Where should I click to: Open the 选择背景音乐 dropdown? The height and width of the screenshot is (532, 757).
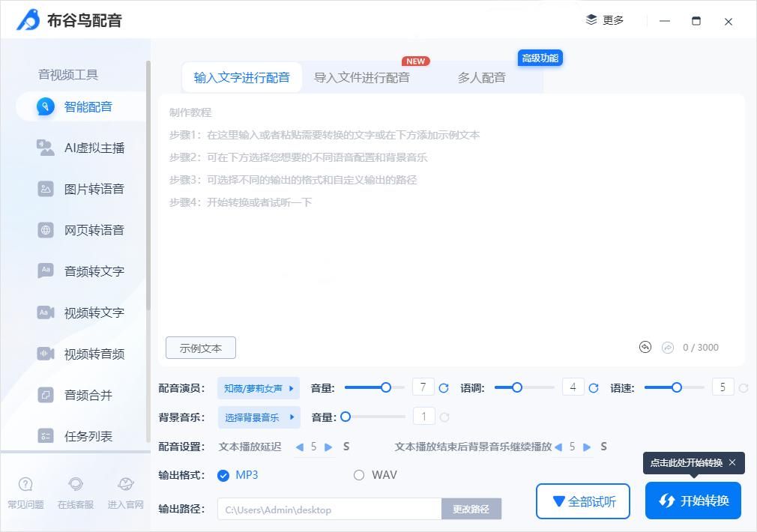[259, 417]
